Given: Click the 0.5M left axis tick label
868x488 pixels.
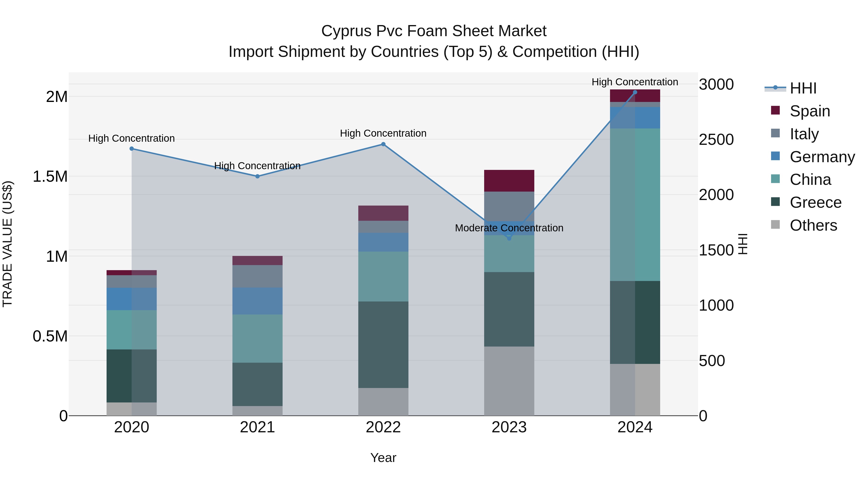Looking at the screenshot, I should [x=50, y=336].
